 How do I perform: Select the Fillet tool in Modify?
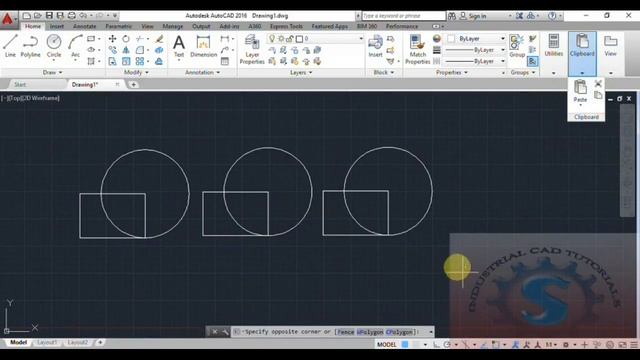[x=140, y=50]
